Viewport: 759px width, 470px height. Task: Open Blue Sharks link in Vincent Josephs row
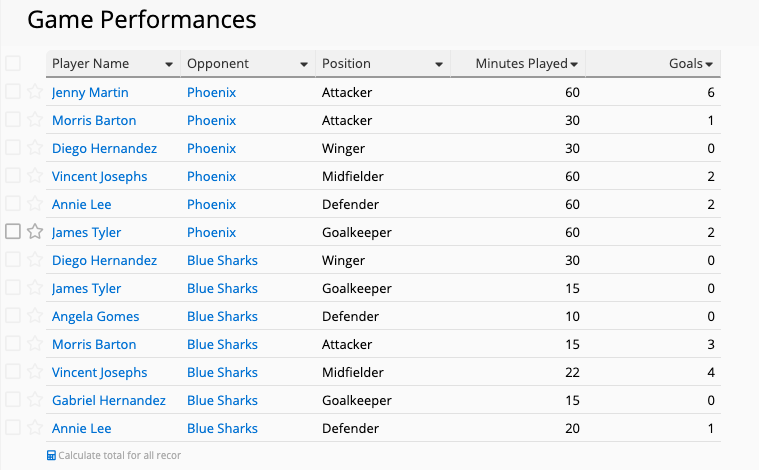click(222, 372)
